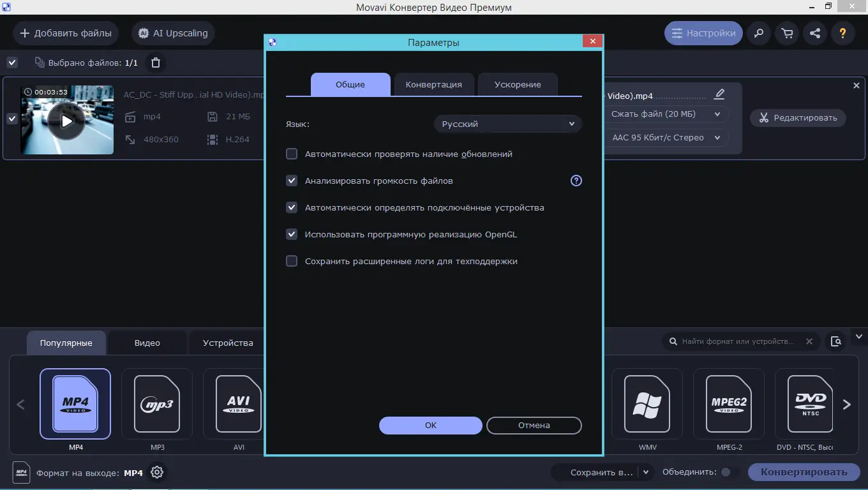Toggle the merge files switch
The height and width of the screenshot is (490, 868).
pos(730,472)
